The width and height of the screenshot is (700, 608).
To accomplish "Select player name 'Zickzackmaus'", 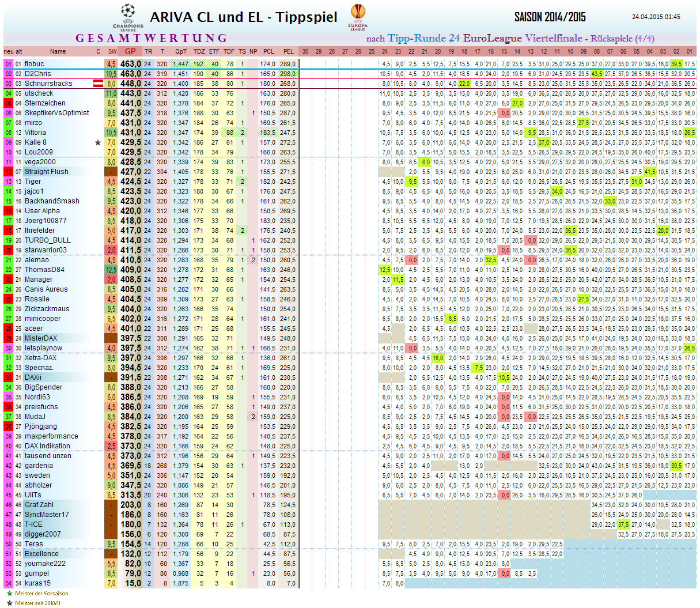I will click(x=47, y=309).
